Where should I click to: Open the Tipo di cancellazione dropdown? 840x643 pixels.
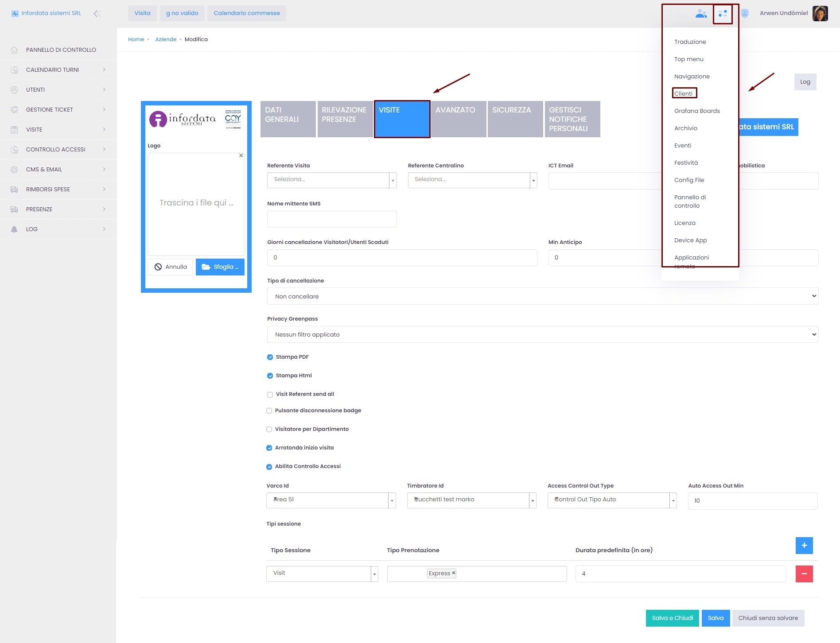tap(542, 296)
